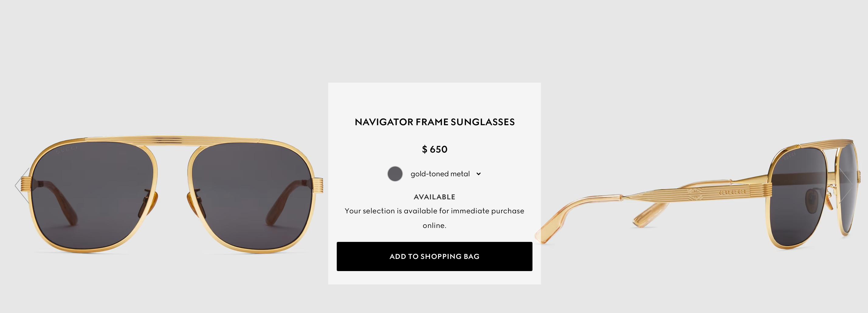
Task: Click the AVAILABLE status label
Action: pyautogui.click(x=434, y=197)
